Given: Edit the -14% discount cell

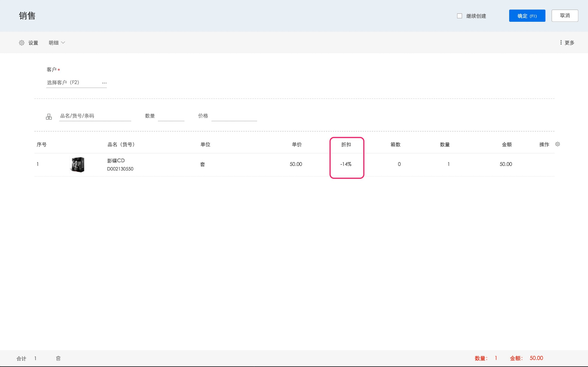Looking at the screenshot, I should [x=346, y=164].
